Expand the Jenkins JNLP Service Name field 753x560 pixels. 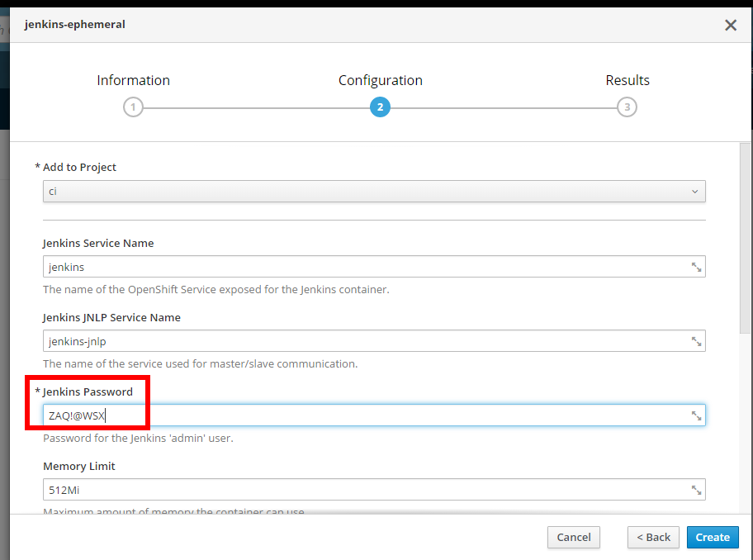pyautogui.click(x=696, y=341)
